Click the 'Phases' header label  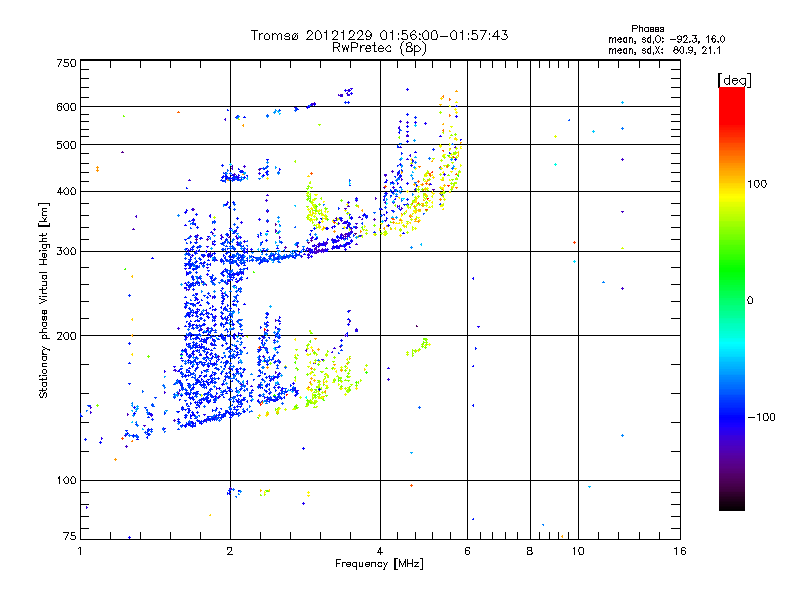click(x=648, y=29)
